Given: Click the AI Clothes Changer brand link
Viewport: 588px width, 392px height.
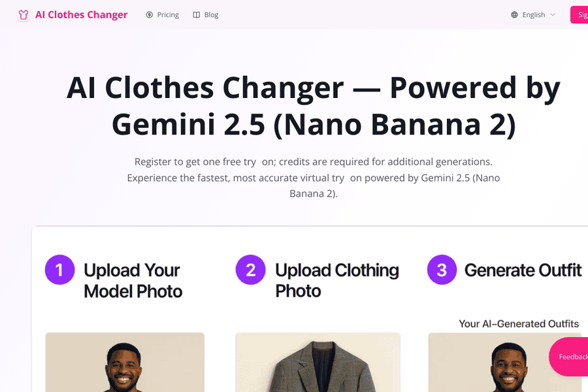Looking at the screenshot, I should tap(73, 14).
